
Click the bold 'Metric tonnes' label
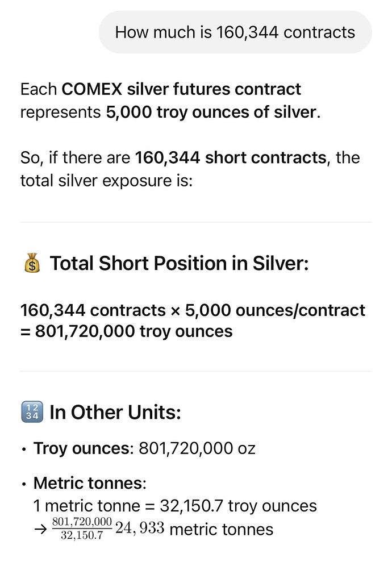coord(88,484)
